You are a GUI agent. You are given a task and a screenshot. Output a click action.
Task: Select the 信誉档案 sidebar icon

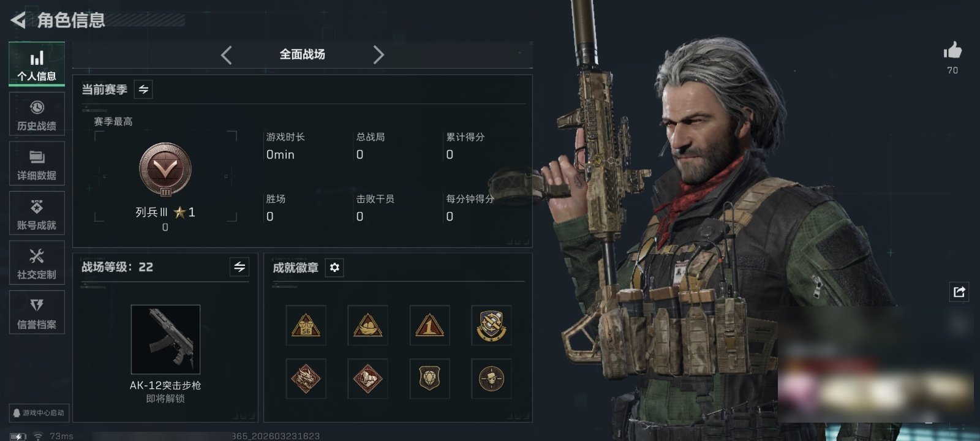37,313
